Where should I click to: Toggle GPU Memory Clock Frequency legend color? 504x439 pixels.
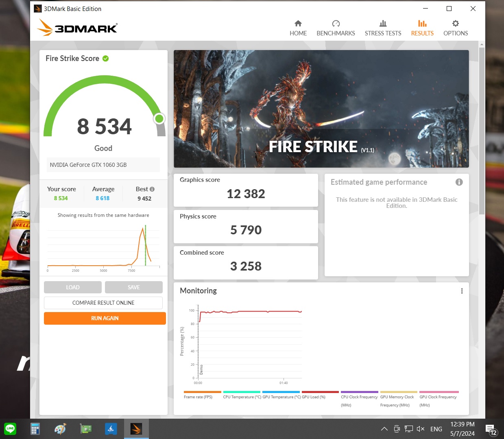click(398, 392)
